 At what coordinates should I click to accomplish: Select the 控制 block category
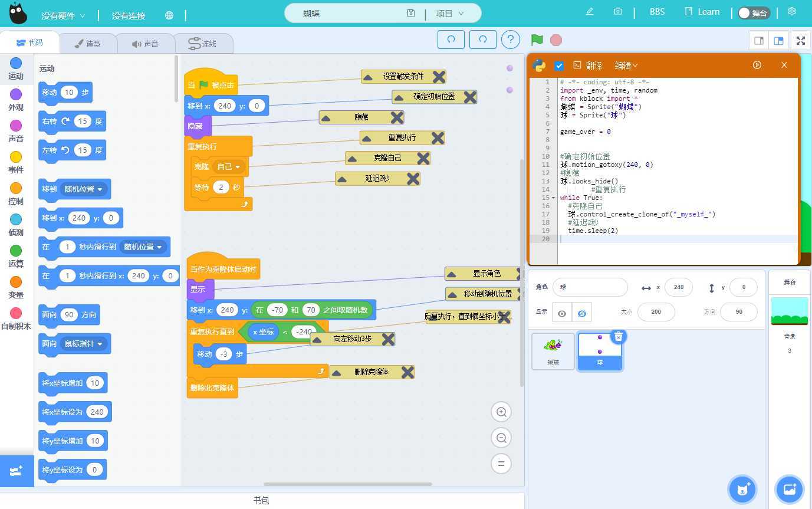click(16, 193)
